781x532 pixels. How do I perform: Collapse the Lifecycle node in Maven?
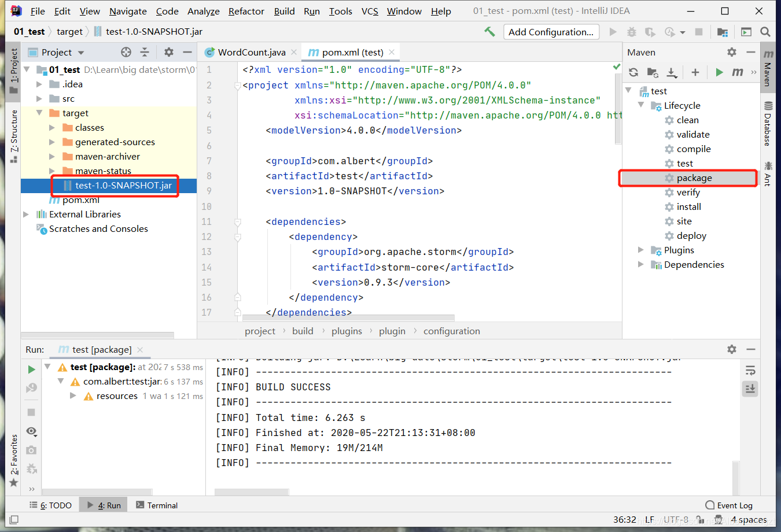(x=641, y=105)
